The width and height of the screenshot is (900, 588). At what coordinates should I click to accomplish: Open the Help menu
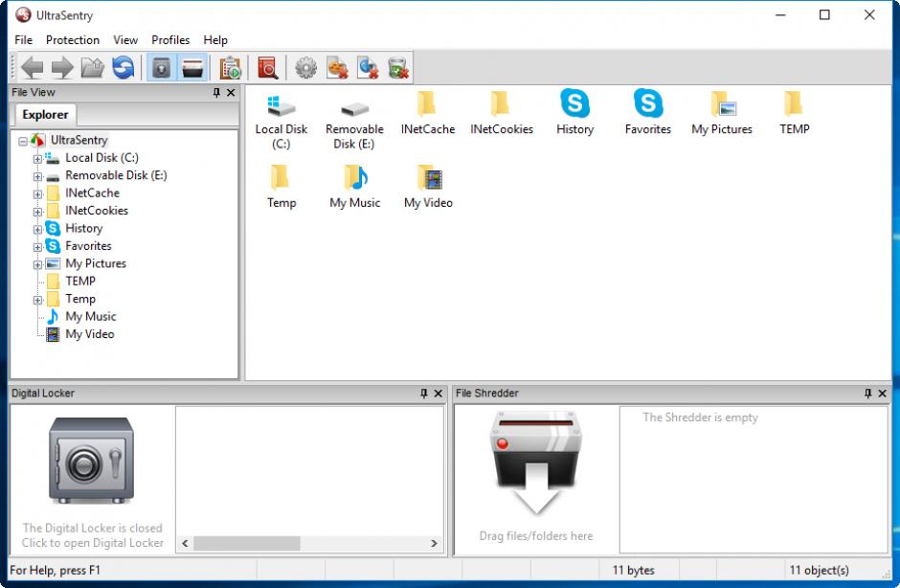pos(215,40)
